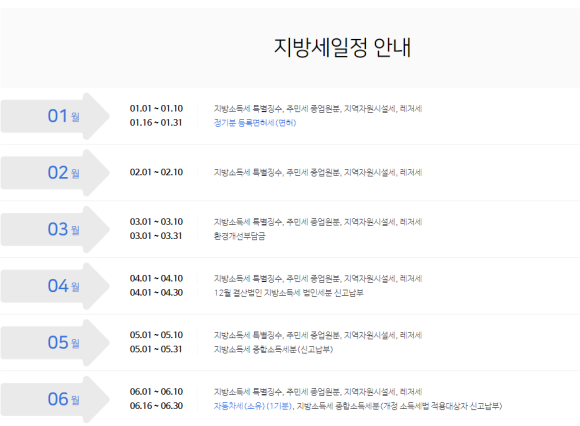Click 지방소득세 특별징수 line in February row
Screen dimensions: 580x426
pyautogui.click(x=318, y=172)
